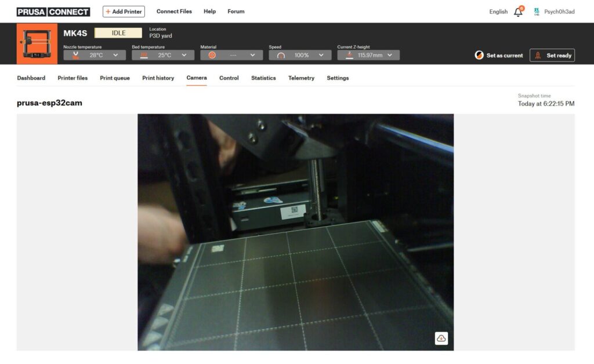The image size is (594, 364).
Task: Open the notifications bell
Action: 518,12
